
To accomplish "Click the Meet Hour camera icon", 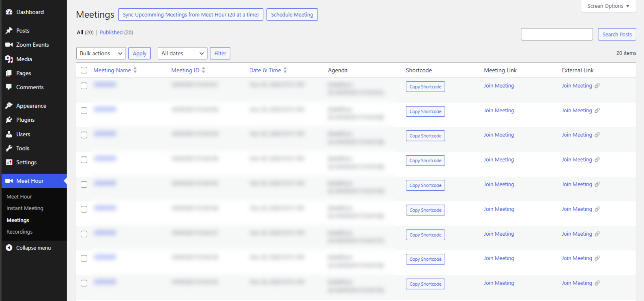I will (9, 181).
